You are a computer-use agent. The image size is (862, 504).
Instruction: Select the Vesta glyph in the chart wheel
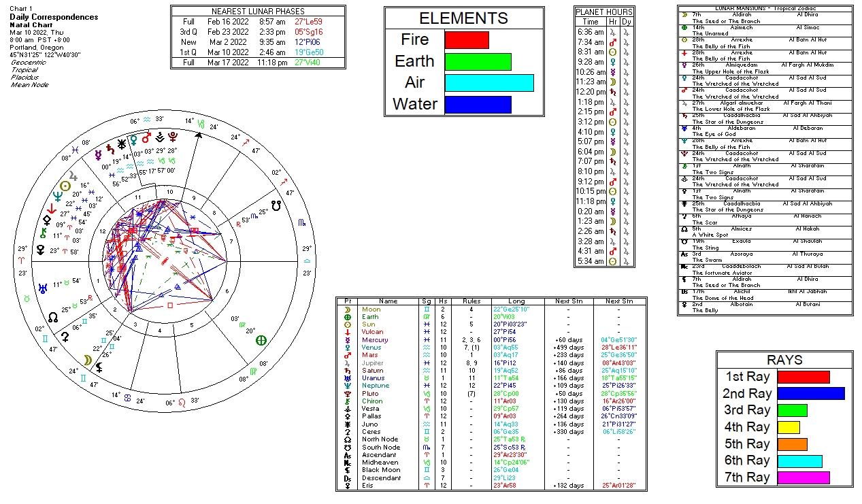159,137
